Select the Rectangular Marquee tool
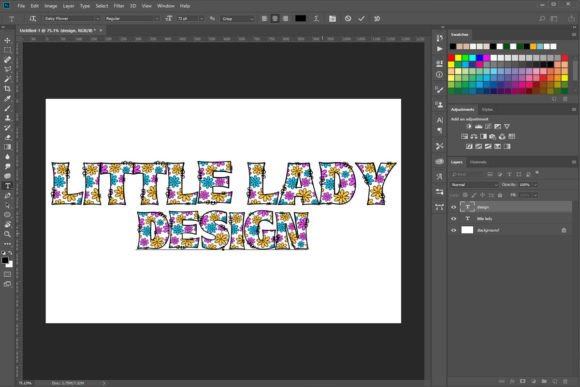Image resolution: width=580 pixels, height=387 pixels. pyautogui.click(x=7, y=50)
